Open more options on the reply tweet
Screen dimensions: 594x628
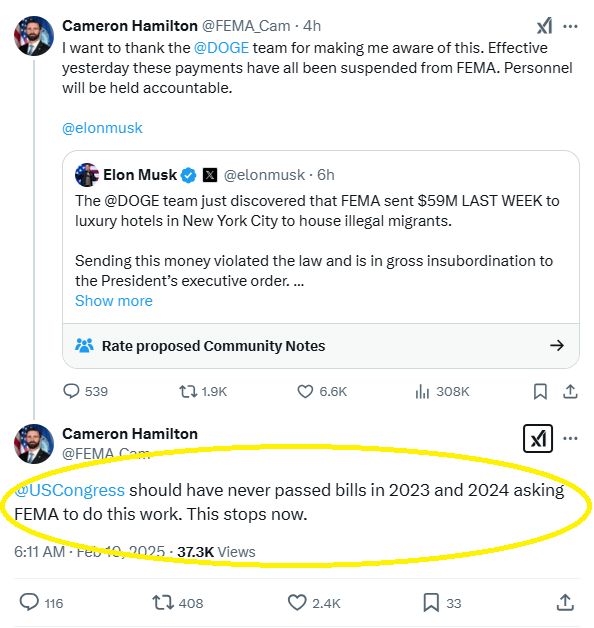click(570, 439)
